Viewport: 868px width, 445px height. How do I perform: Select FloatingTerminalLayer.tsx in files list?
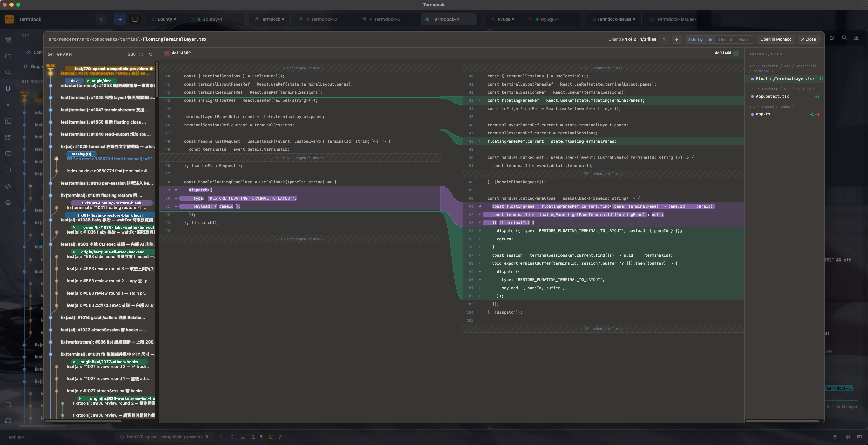785,79
